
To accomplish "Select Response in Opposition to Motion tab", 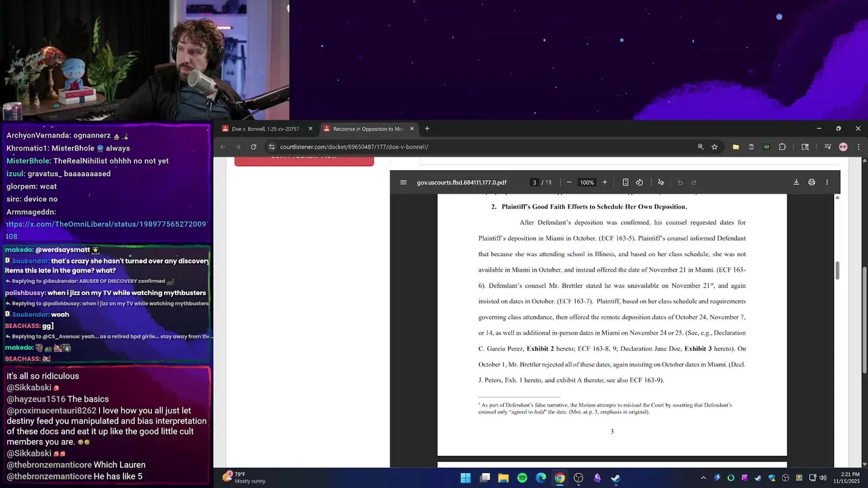I will tap(368, 129).
